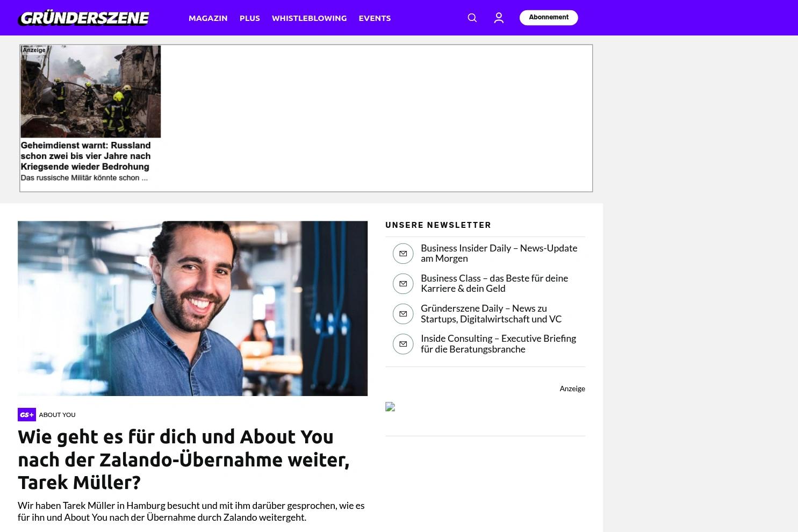Viewport: 798px width, 532px height.
Task: Click envelope icon for Business Class newsletter
Action: click(403, 284)
